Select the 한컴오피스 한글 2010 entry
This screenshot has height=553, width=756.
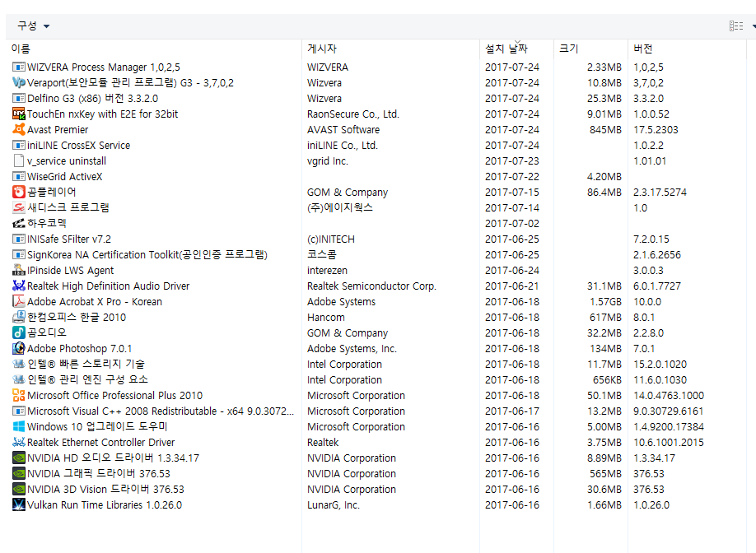(77, 317)
